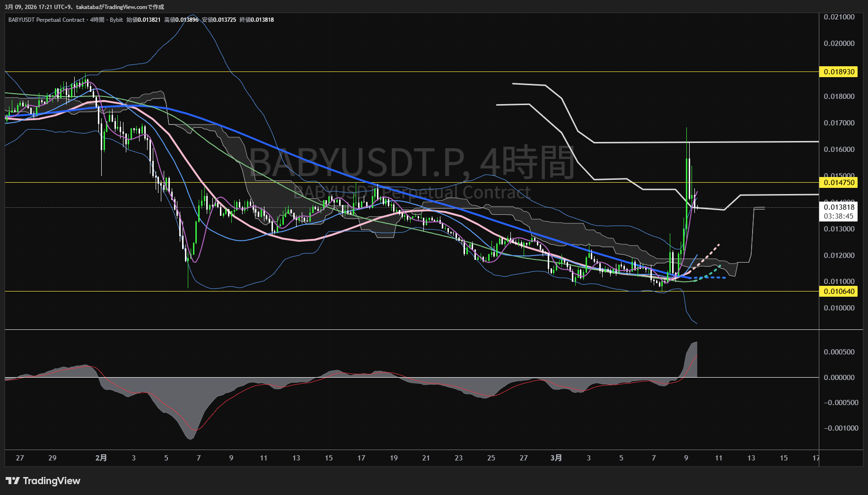Image resolution: width=868 pixels, height=495 pixels.
Task: Click the 3月 date label on time axis
Action: tap(556, 458)
